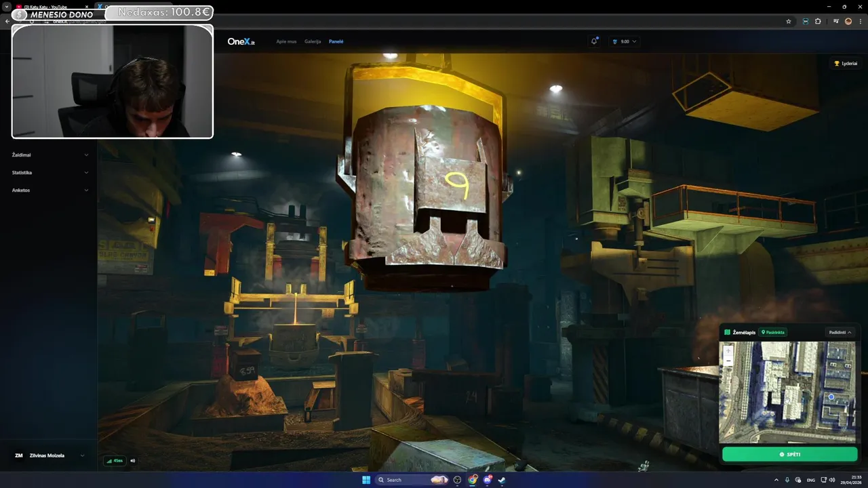868x488 pixels.
Task: Click the Nedaxas: 100.8€ overlay text
Action: 163,12
